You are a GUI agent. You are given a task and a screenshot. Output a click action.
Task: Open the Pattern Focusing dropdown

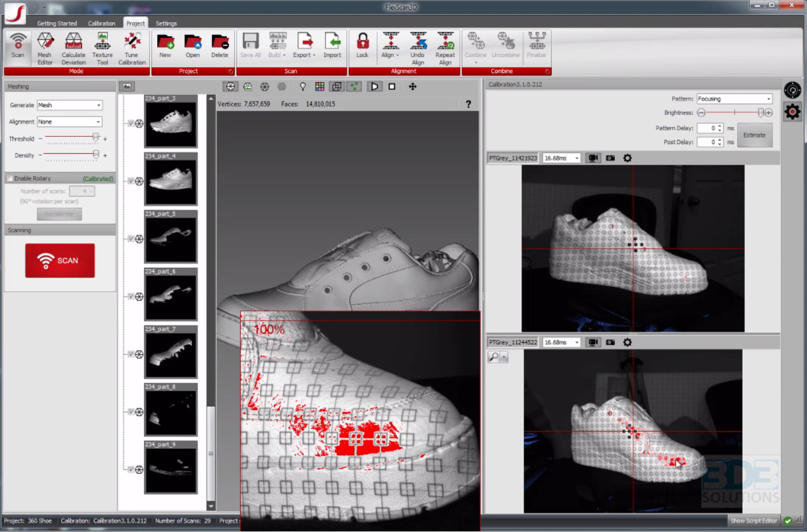pyautogui.click(x=734, y=98)
